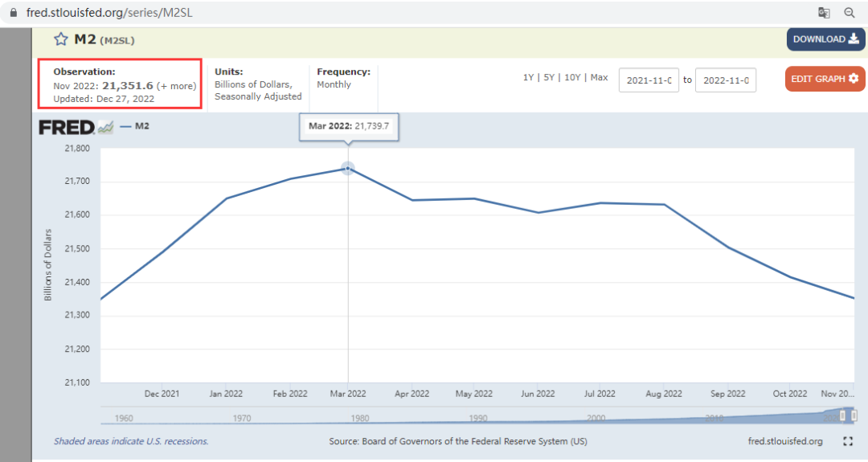
Task: Click the left handle of range slider
Action: [x=842, y=415]
